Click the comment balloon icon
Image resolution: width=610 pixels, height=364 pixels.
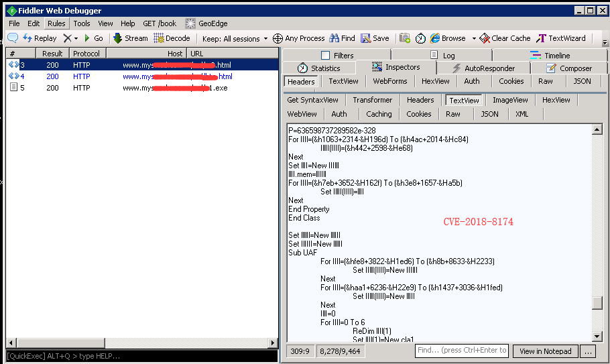click(x=13, y=38)
